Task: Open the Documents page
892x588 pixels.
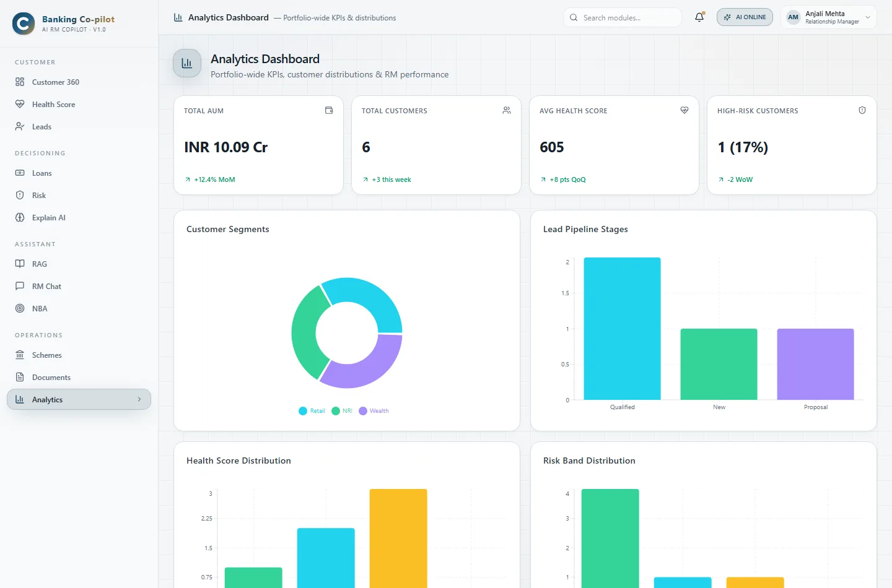Action: click(x=79, y=377)
